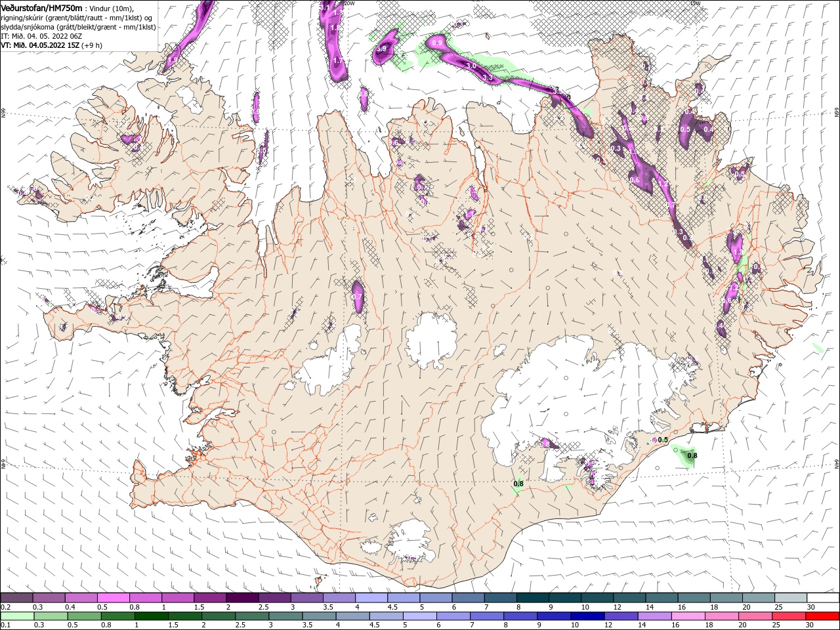
Task: Click the init time line 'IT: Mið. 04. 05. 2022 06Z'
Action: tap(41, 35)
